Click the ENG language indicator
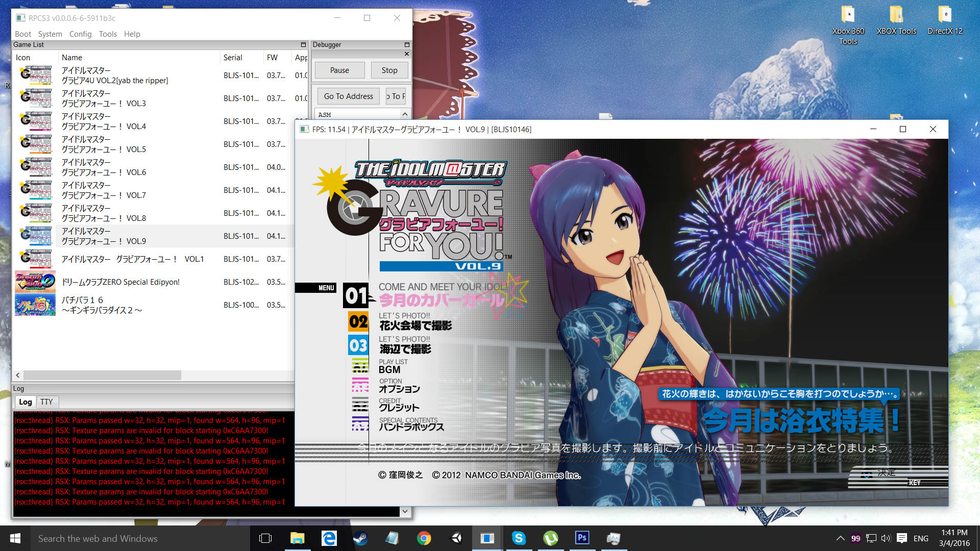Image resolution: width=980 pixels, height=551 pixels. tap(921, 539)
